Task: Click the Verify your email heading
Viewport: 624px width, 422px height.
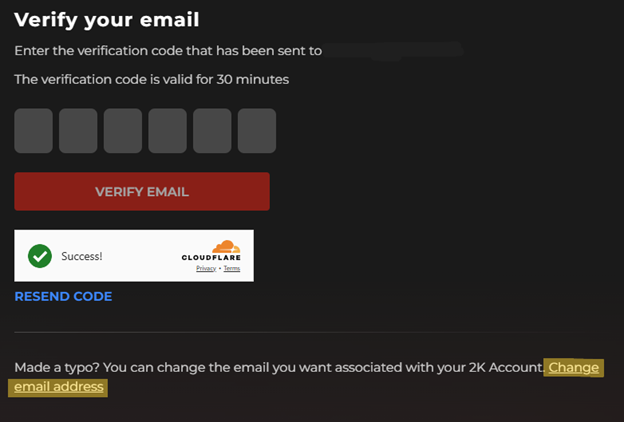Action: pos(107,20)
